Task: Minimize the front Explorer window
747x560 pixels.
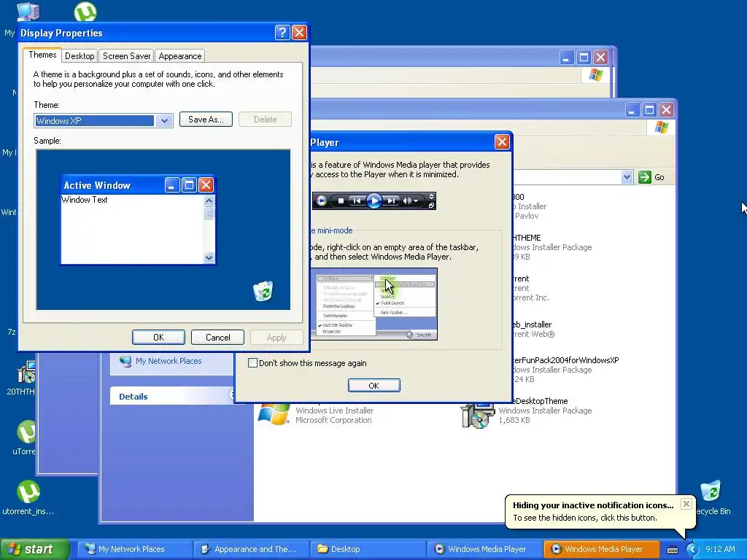Action: pyautogui.click(x=632, y=110)
